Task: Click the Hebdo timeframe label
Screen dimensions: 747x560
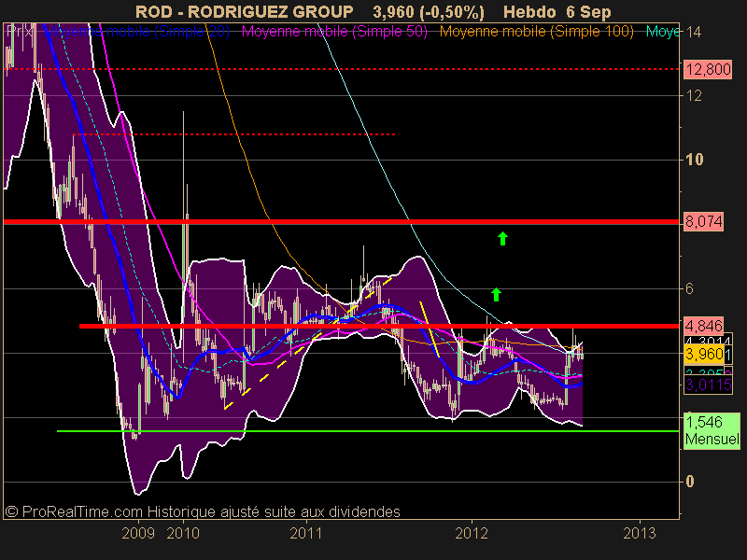Action: (x=529, y=11)
